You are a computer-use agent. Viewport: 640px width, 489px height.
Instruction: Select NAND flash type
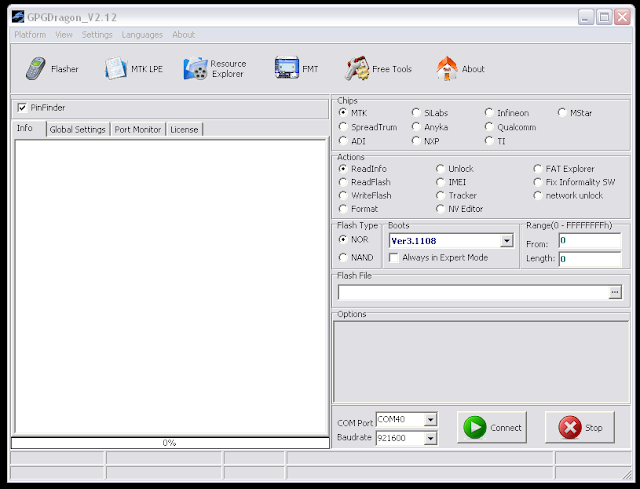(x=343, y=258)
